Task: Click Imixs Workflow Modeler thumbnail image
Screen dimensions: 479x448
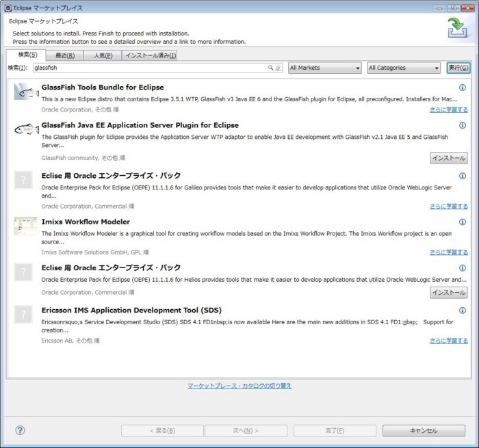Action: click(x=26, y=226)
